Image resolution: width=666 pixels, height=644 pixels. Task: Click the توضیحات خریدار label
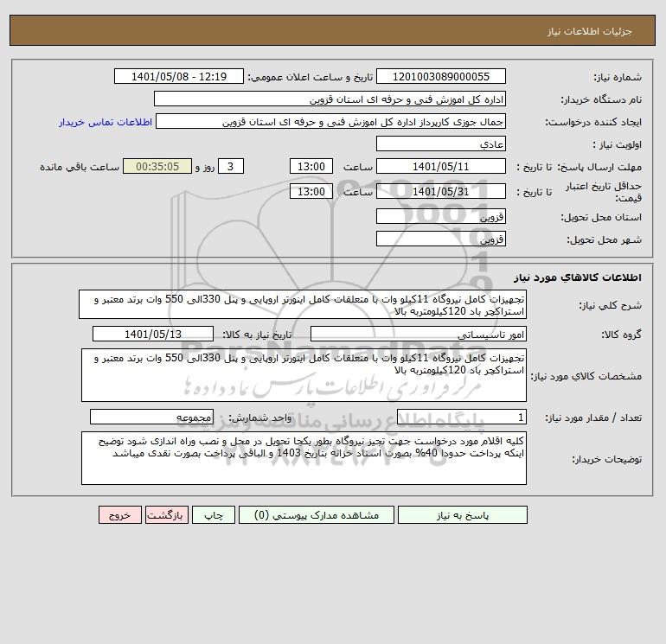(606, 459)
